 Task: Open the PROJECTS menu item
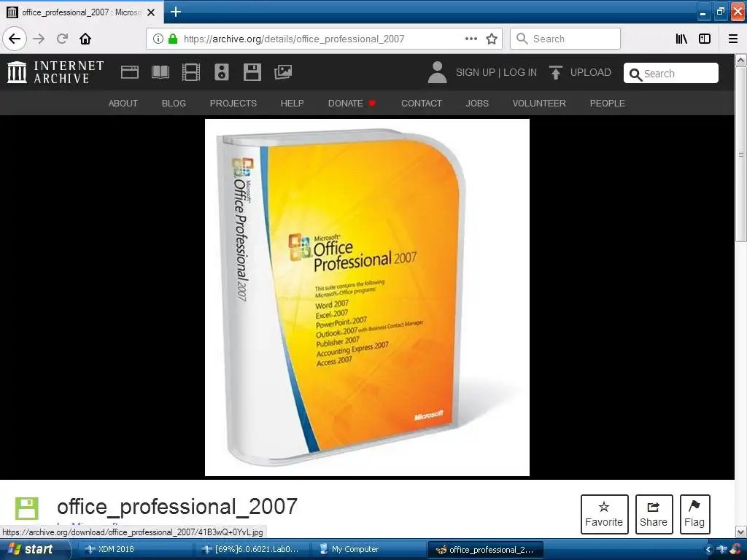pos(233,104)
